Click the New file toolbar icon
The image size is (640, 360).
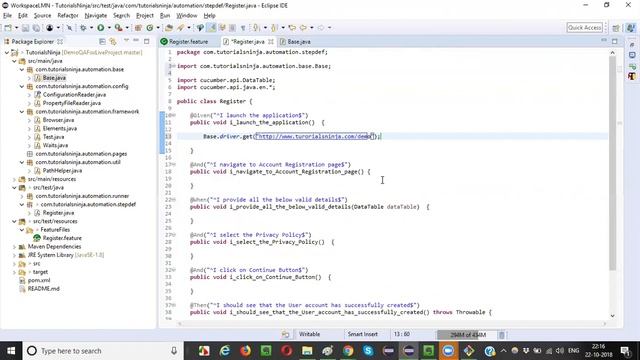[8, 28]
